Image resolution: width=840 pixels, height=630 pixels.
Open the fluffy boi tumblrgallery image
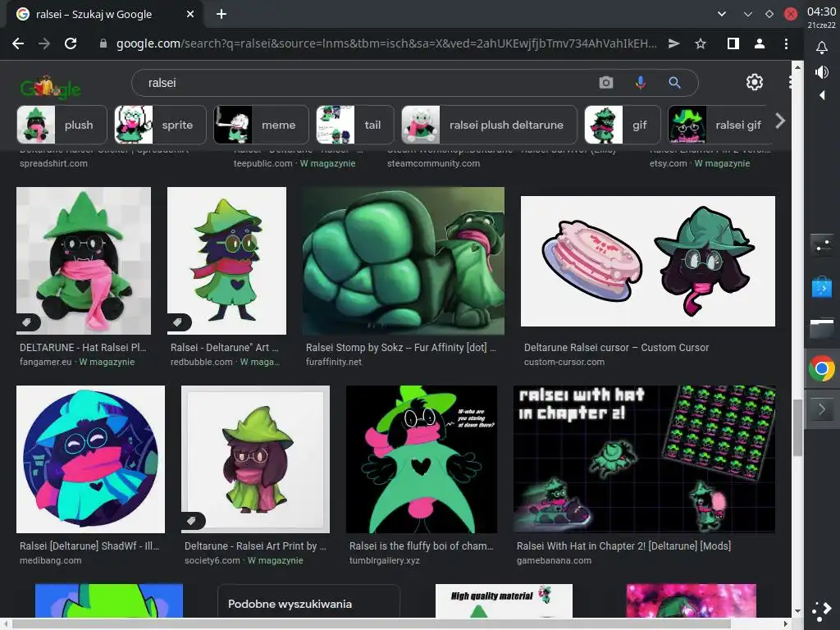[422, 459]
